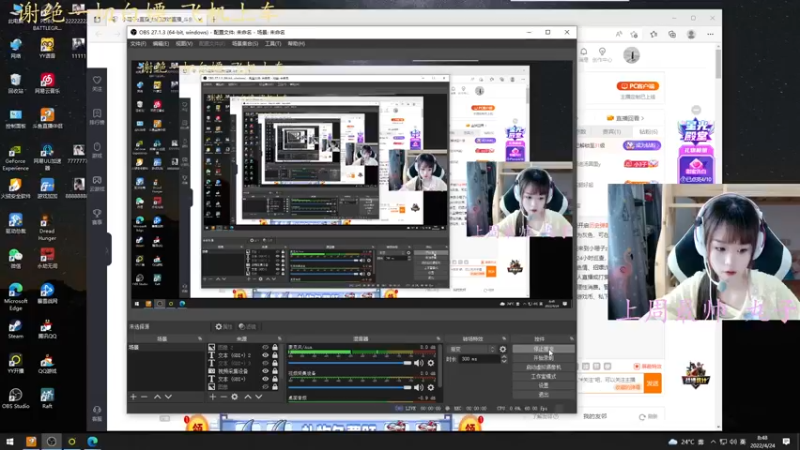This screenshot has height=450, width=800.
Task: Open 编辑 menu in OBS
Action: click(x=161, y=44)
